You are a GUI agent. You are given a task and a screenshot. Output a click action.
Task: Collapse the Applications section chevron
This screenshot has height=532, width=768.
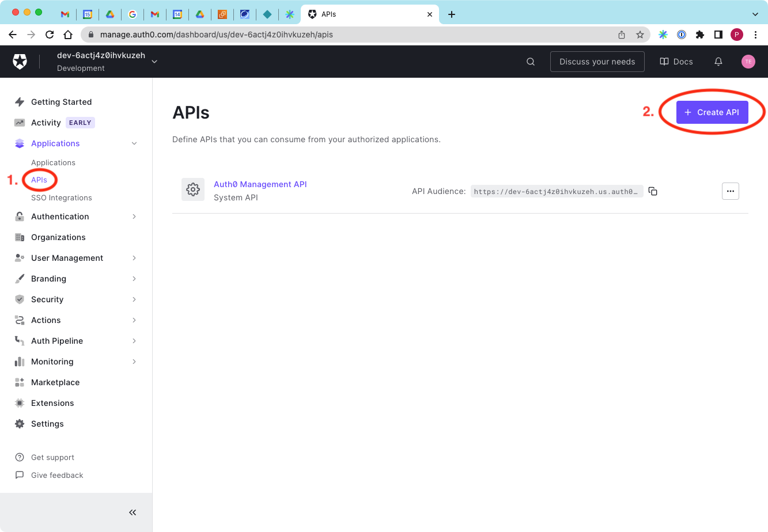(x=134, y=143)
